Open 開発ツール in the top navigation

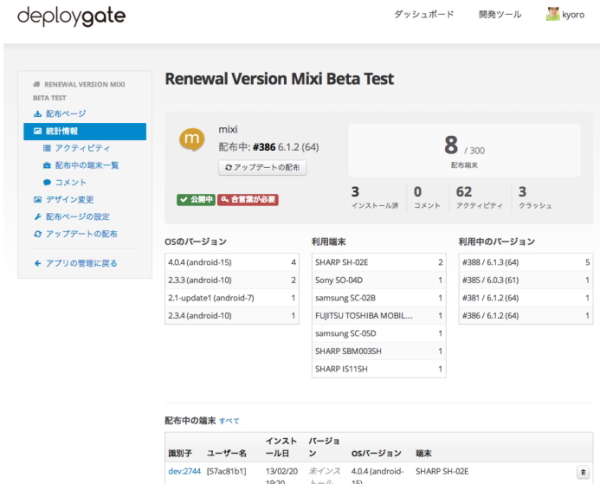500,15
